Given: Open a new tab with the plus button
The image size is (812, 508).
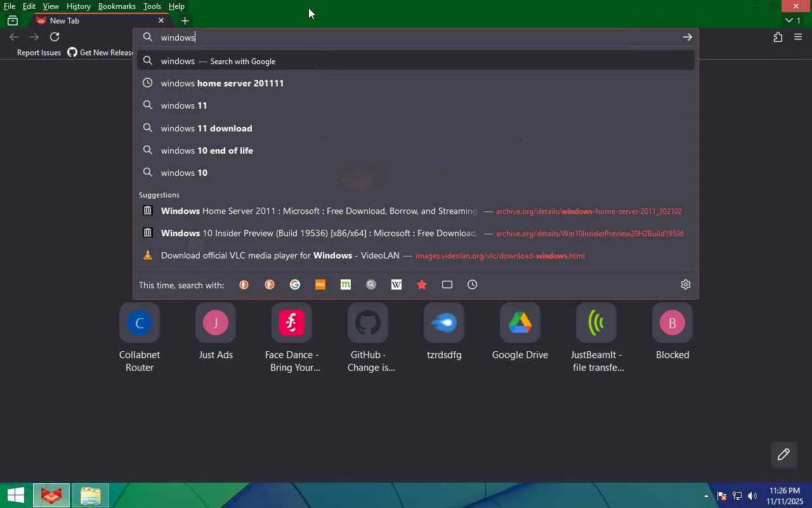Looking at the screenshot, I should (x=185, y=20).
